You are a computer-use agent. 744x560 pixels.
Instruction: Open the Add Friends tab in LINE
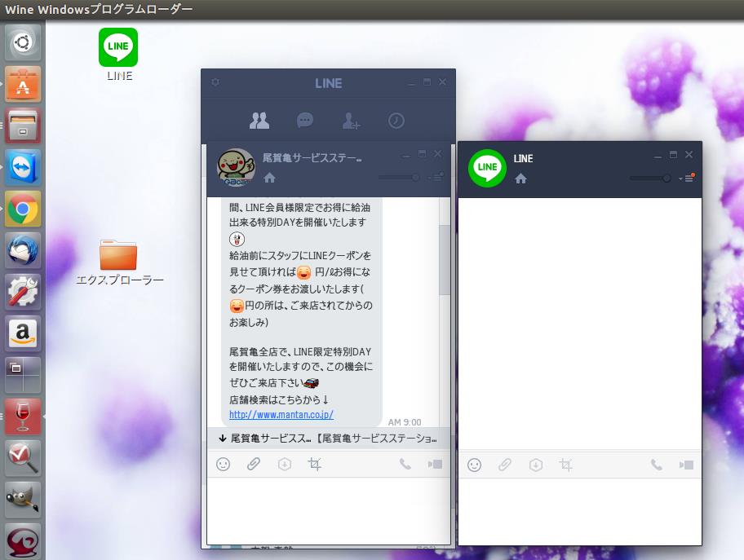(351, 121)
